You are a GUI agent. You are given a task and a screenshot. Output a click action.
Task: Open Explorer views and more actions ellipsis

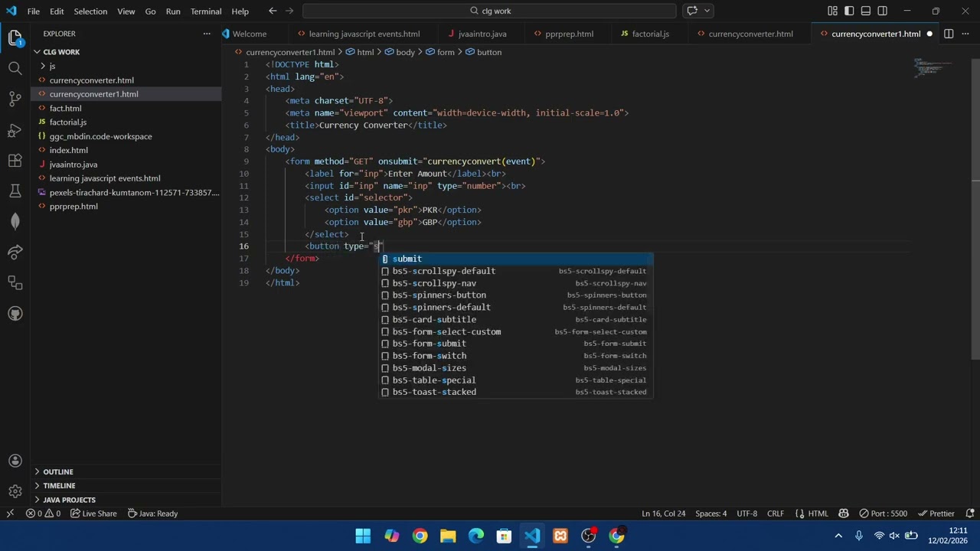point(206,34)
